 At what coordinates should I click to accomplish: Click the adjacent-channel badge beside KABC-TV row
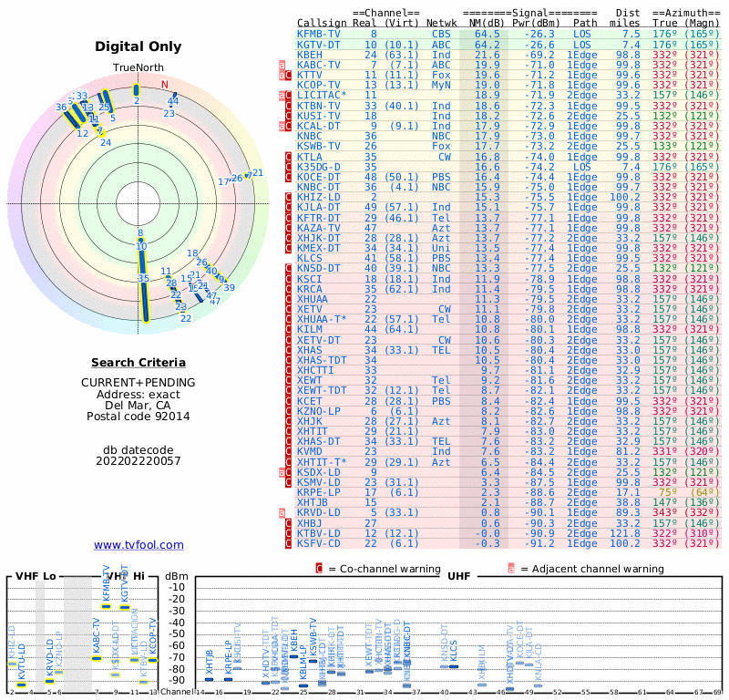coord(282,65)
